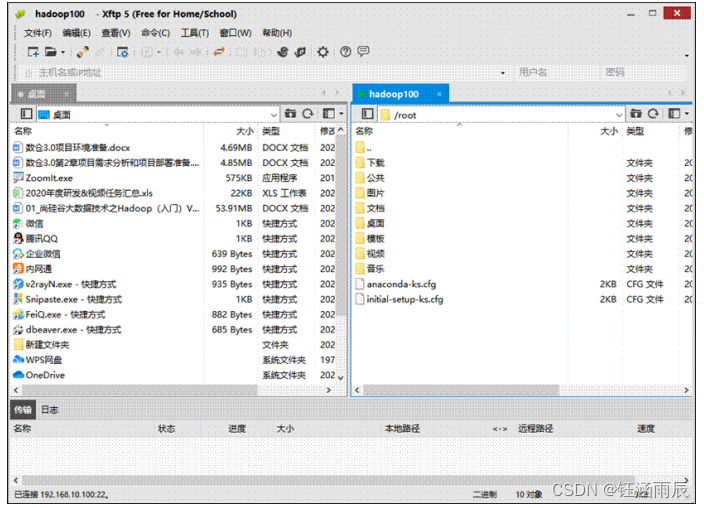Sort local files by 大小 column
This screenshot has width=704, height=508.
click(x=231, y=131)
